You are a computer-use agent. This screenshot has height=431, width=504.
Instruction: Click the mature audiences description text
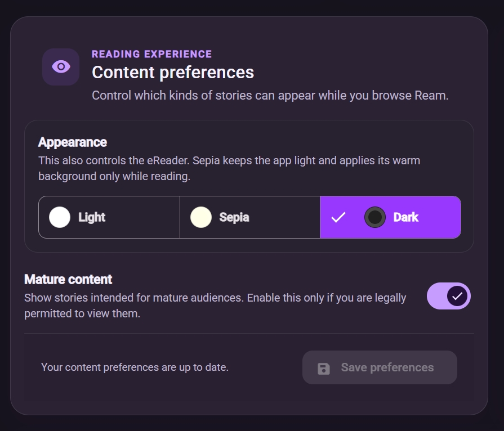point(215,306)
